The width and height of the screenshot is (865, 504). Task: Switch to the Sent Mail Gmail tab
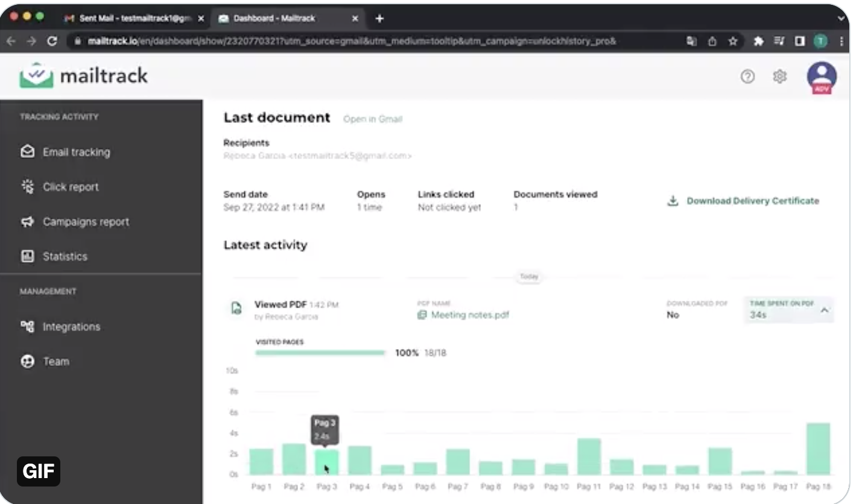pos(134,19)
